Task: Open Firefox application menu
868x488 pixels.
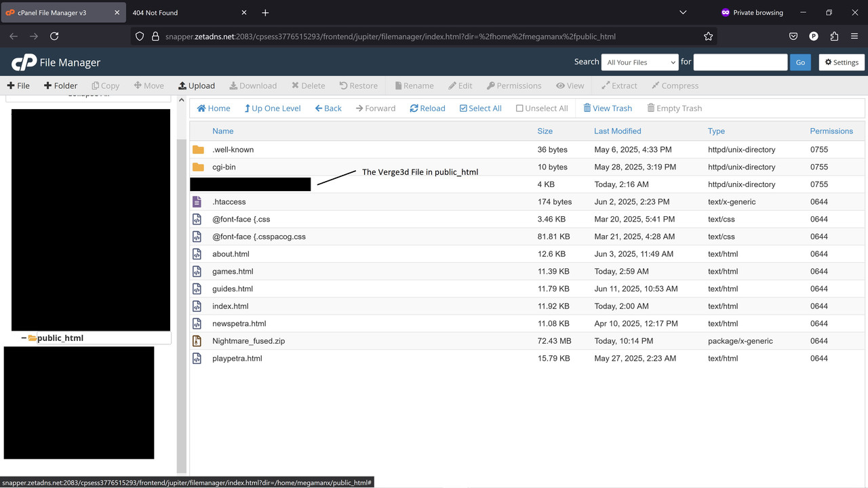Action: click(854, 37)
